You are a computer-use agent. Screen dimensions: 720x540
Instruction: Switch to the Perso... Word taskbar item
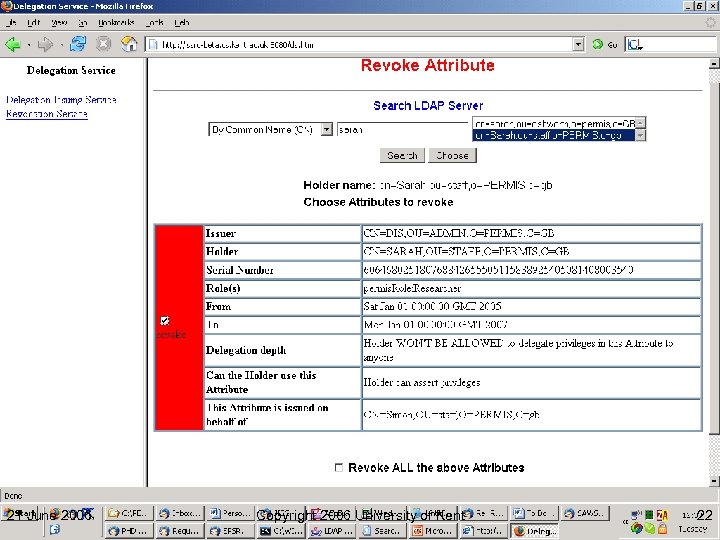pyautogui.click(x=230, y=513)
